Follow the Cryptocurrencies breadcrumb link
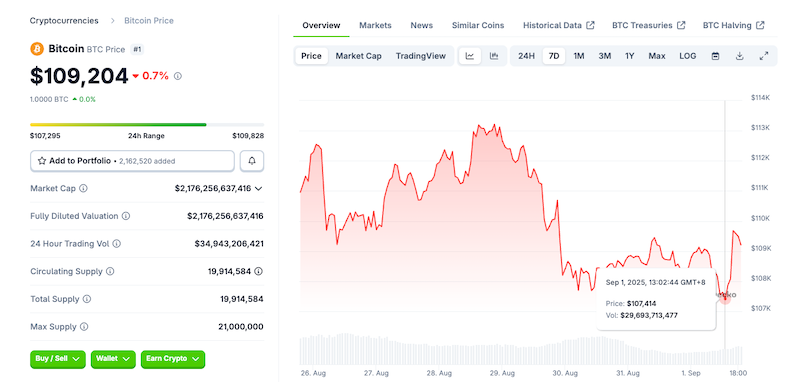The width and height of the screenshot is (800, 382). point(64,20)
